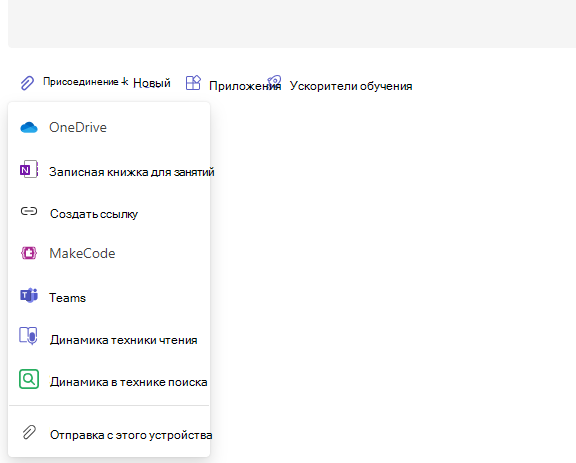This screenshot has height=463, width=576.
Task: Click the rocket Learning Accelerators icon
Action: click(x=274, y=81)
